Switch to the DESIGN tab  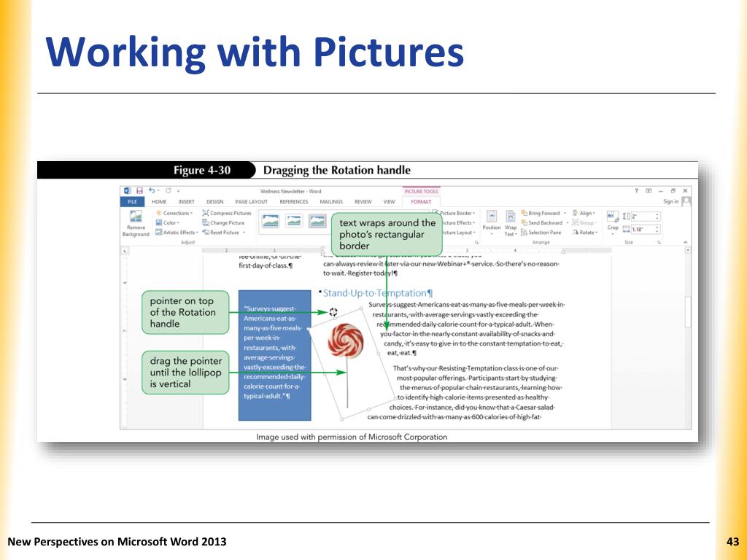pos(215,202)
